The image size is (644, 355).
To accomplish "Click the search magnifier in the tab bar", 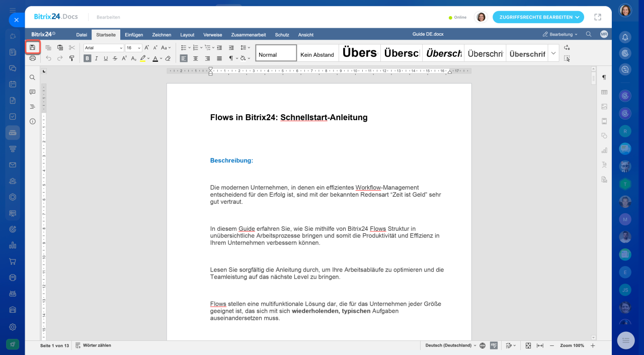I will [x=589, y=35].
